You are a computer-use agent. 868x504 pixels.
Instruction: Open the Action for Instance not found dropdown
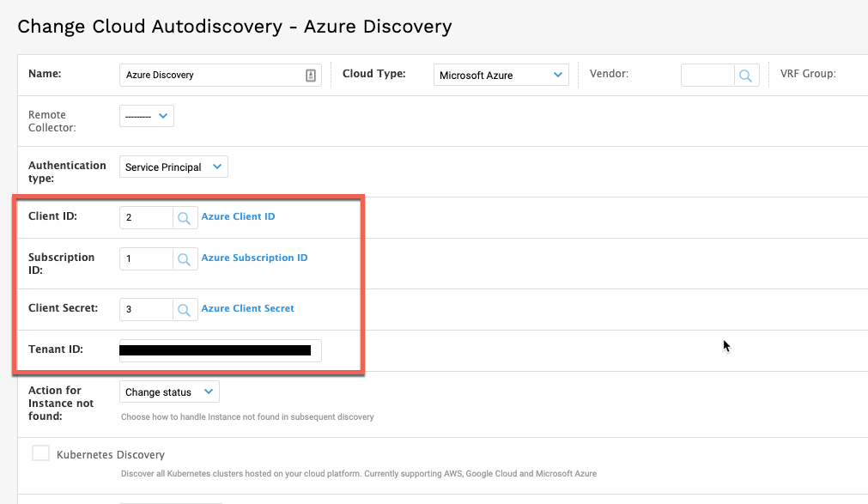(169, 392)
